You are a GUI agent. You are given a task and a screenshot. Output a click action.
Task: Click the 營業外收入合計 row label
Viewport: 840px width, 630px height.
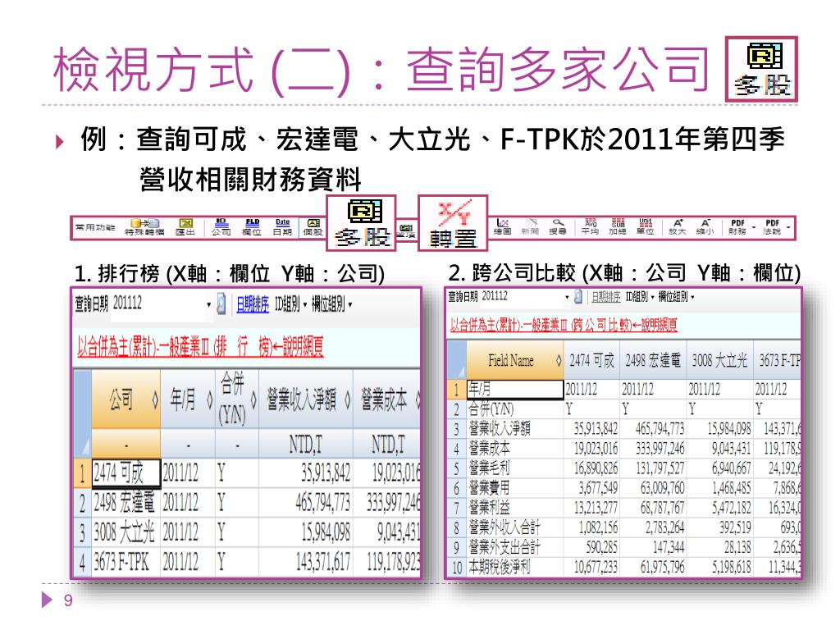[504, 527]
